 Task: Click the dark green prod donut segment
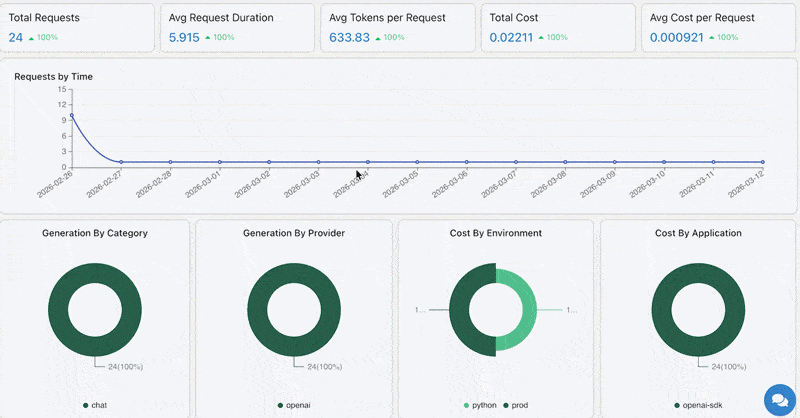pos(459,310)
